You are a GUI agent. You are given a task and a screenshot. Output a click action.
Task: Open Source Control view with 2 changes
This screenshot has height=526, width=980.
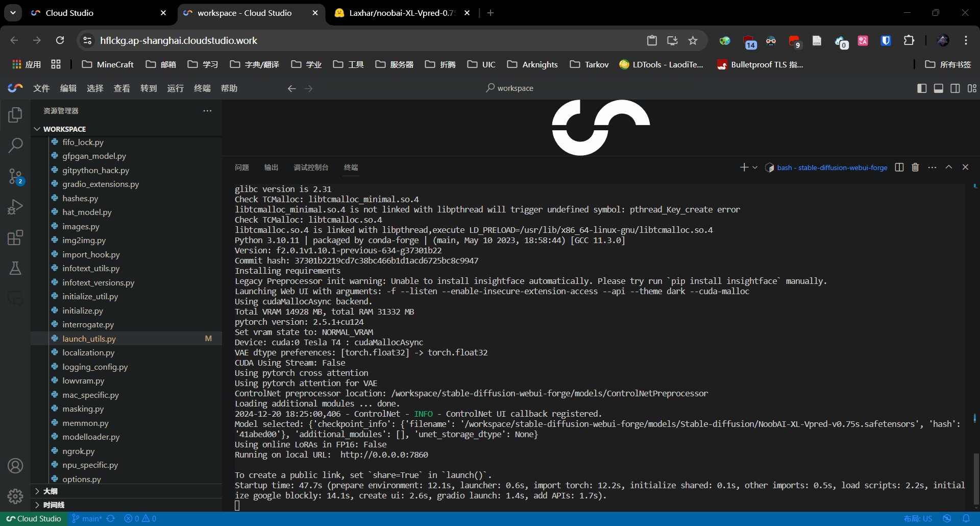tap(15, 177)
